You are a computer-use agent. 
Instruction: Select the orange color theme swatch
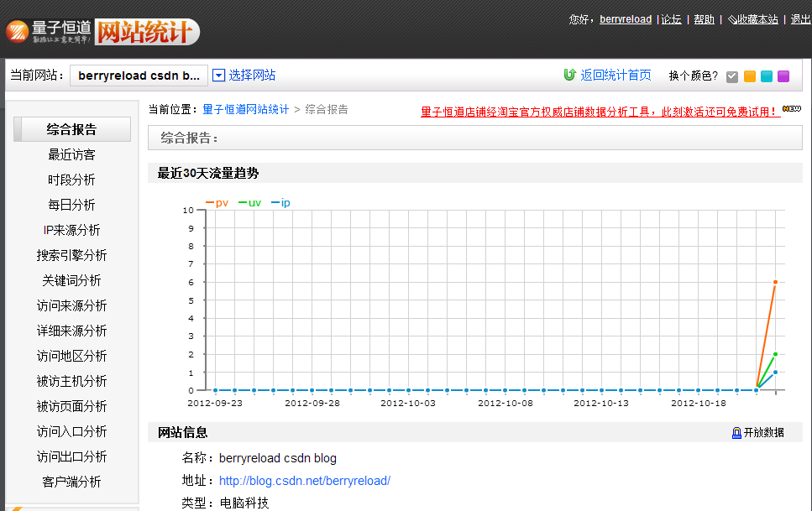[749, 76]
